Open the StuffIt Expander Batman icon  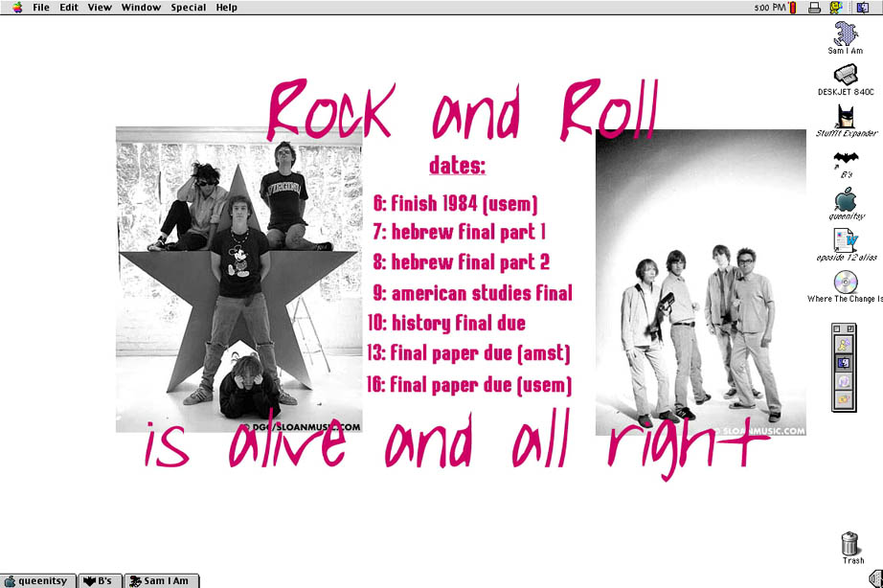[x=846, y=117]
